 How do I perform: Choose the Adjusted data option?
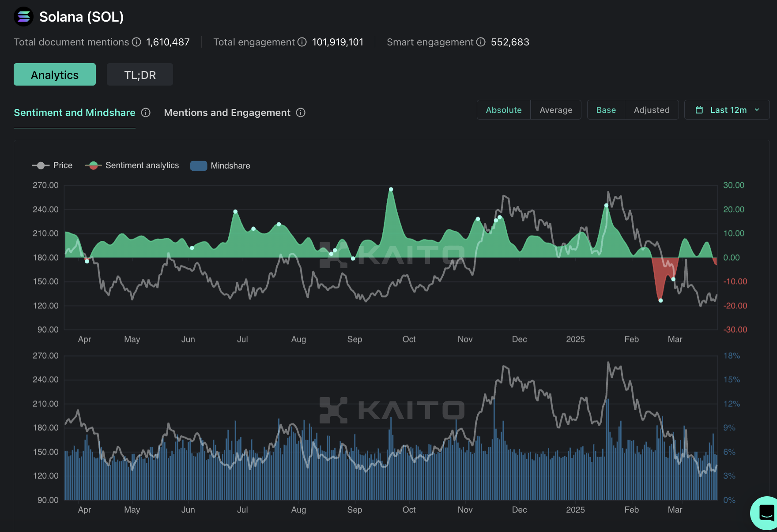tap(652, 110)
